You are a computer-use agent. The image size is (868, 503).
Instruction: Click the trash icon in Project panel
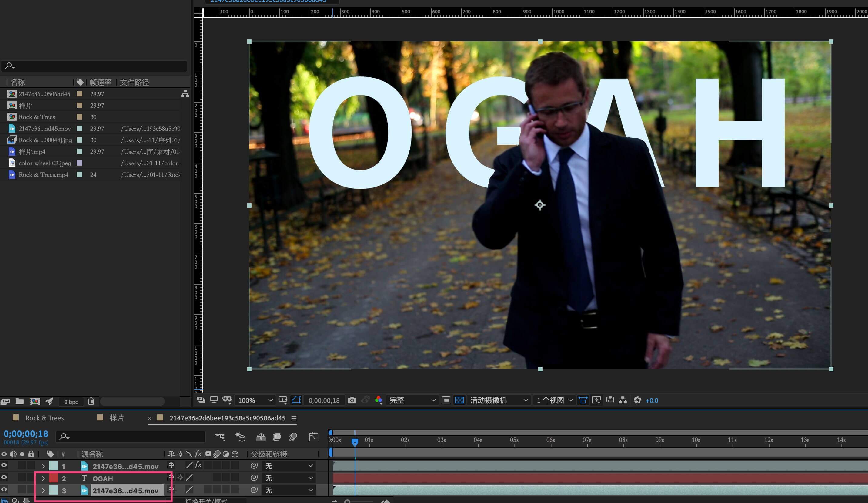coord(91,401)
